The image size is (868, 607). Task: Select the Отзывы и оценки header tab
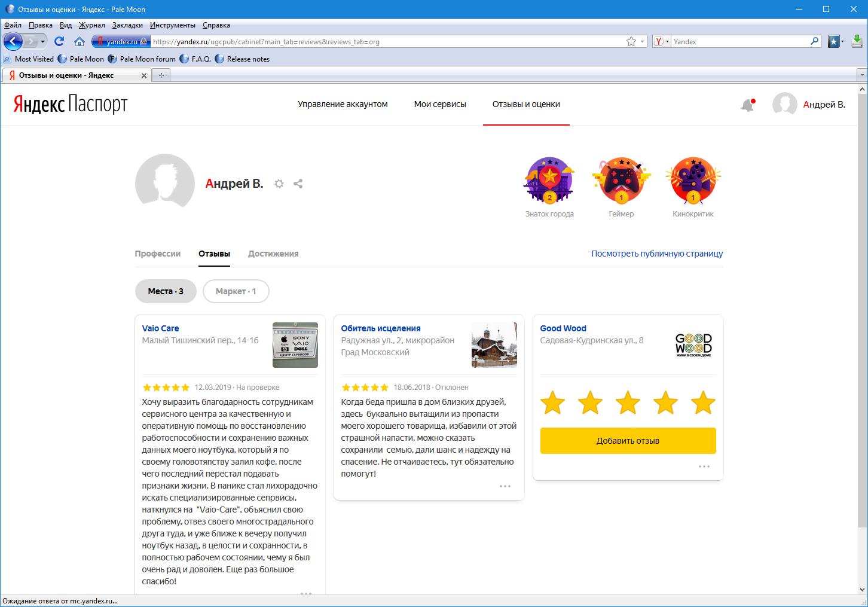pos(526,104)
